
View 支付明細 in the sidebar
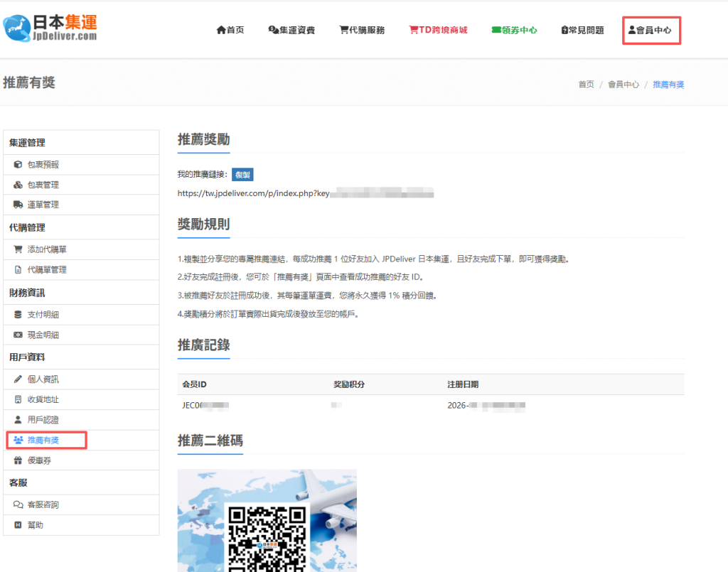[x=43, y=315]
